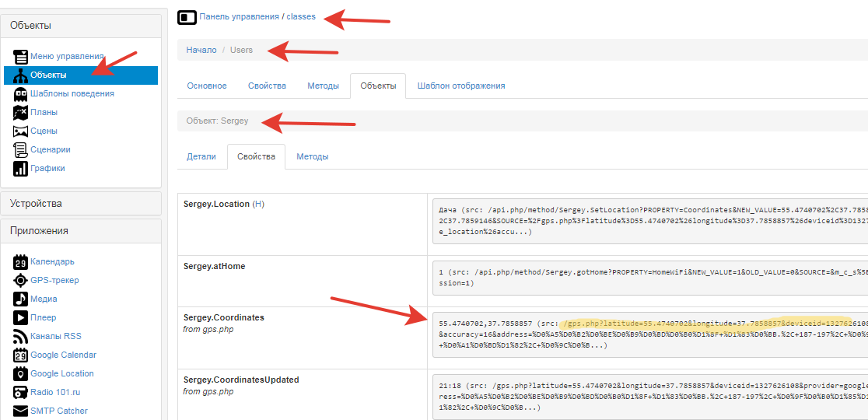Click the Меню управления sidebar icon
This screenshot has height=420, width=868.
[20, 57]
